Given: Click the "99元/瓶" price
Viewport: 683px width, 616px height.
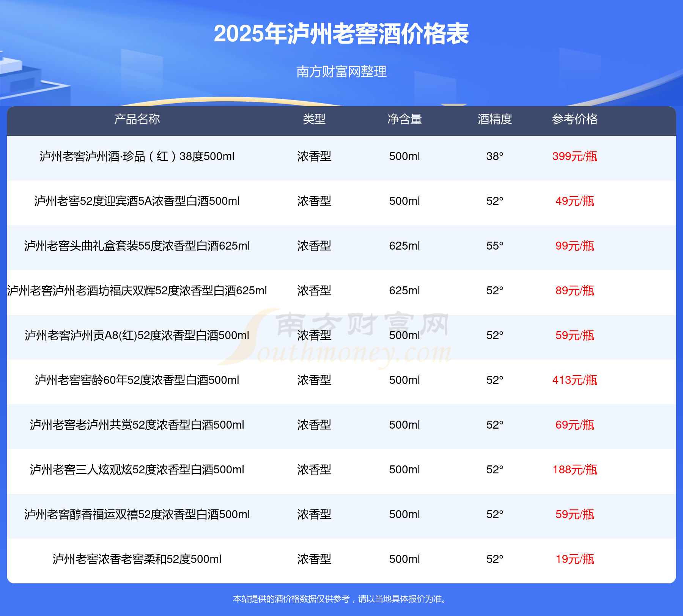Looking at the screenshot, I should (575, 246).
